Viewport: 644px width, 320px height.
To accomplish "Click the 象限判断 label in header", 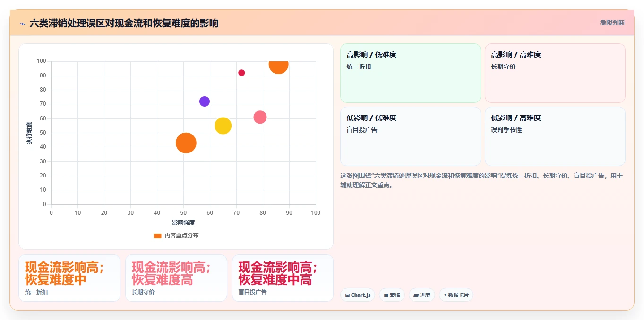I will click(x=612, y=23).
